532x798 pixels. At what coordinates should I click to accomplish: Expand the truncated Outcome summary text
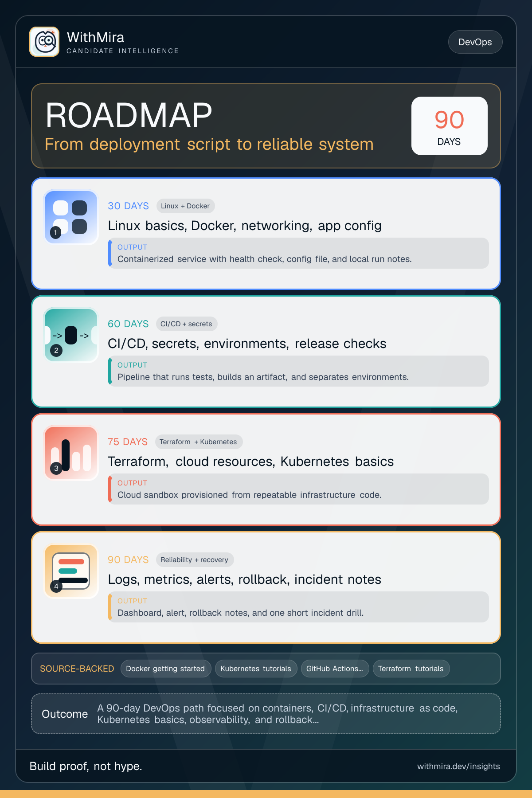pos(278,714)
